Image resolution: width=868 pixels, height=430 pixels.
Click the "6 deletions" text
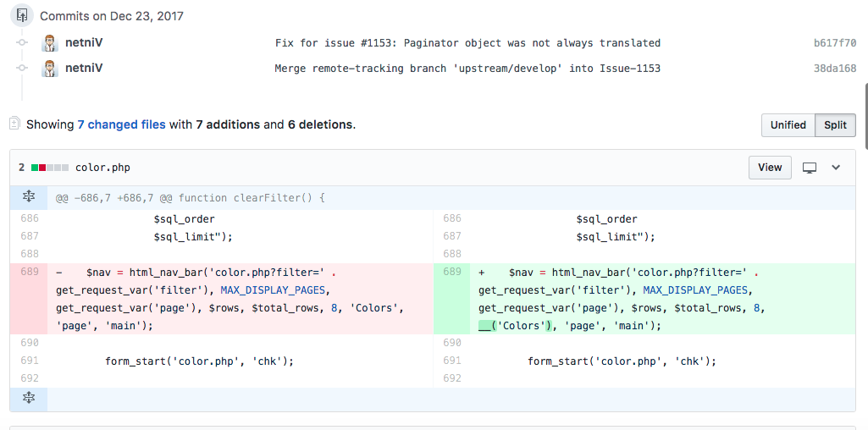[320, 124]
